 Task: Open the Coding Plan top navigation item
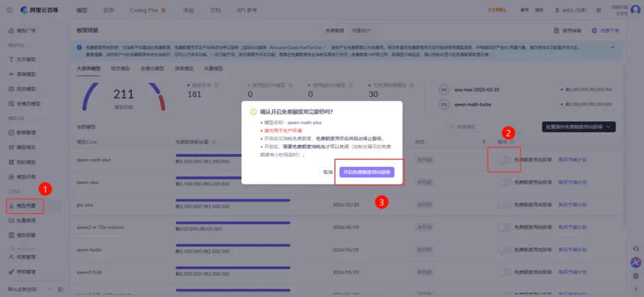click(x=147, y=10)
